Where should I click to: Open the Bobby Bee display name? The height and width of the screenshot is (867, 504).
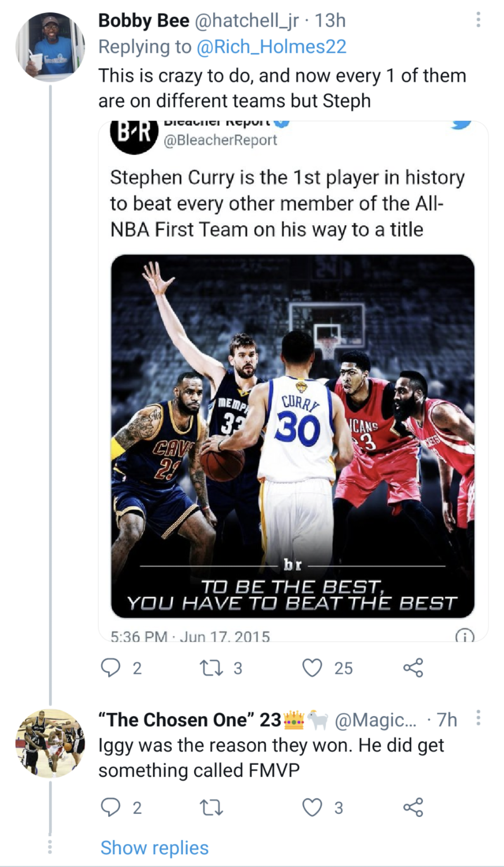point(144,20)
